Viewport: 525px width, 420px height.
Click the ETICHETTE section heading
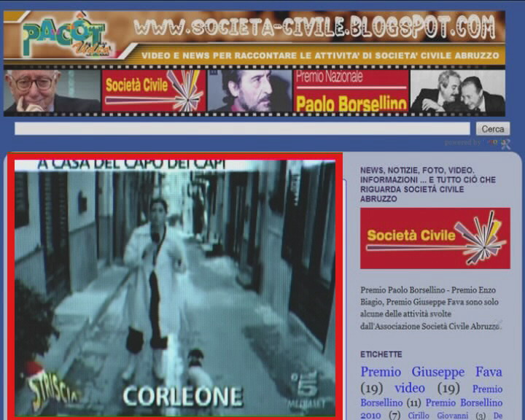(381, 354)
